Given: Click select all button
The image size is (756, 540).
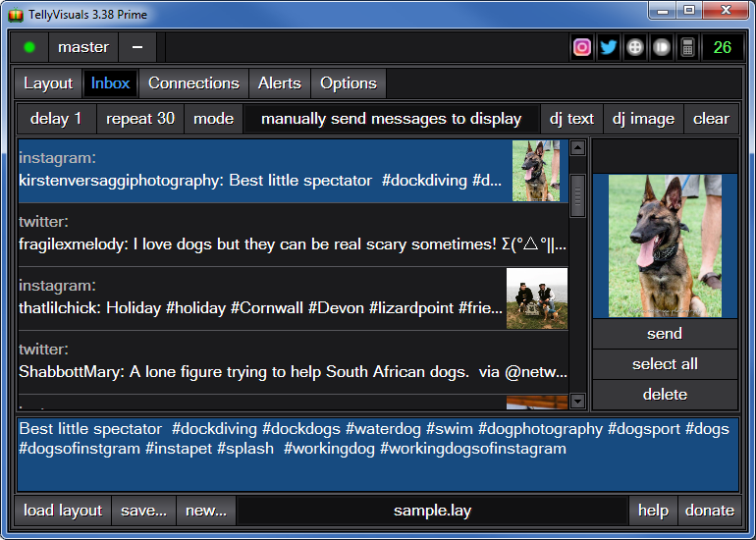Looking at the screenshot, I should coord(665,364).
